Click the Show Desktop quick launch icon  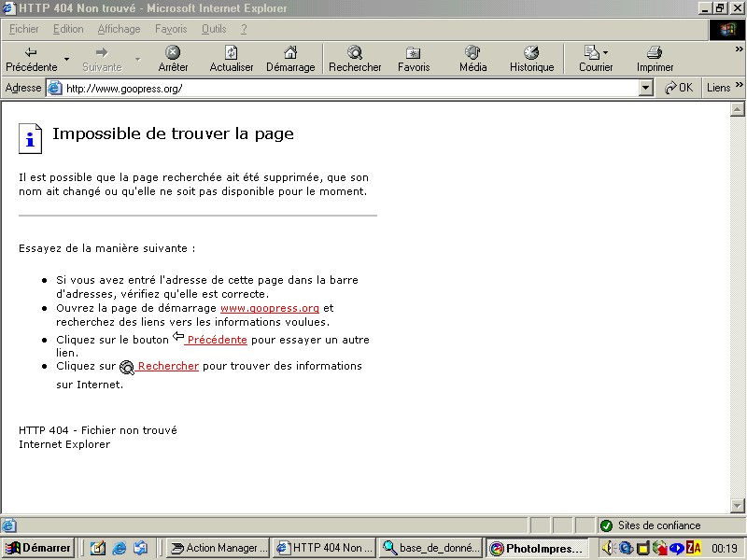[x=141, y=548]
